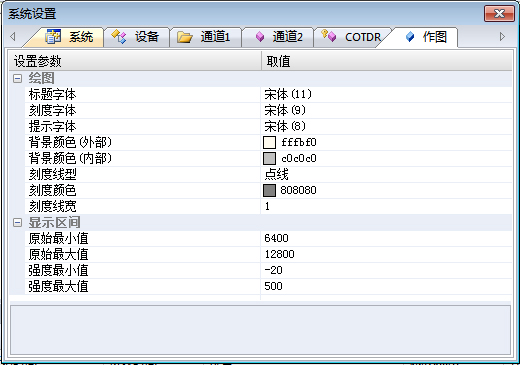
Task: Click the 通道2 purple gem icon
Action: pos(260,37)
